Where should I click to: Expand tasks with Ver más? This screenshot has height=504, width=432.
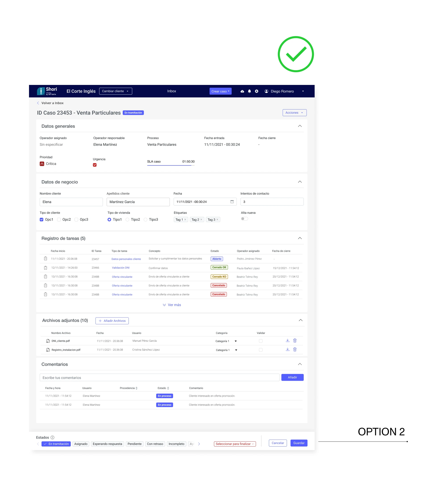click(172, 305)
